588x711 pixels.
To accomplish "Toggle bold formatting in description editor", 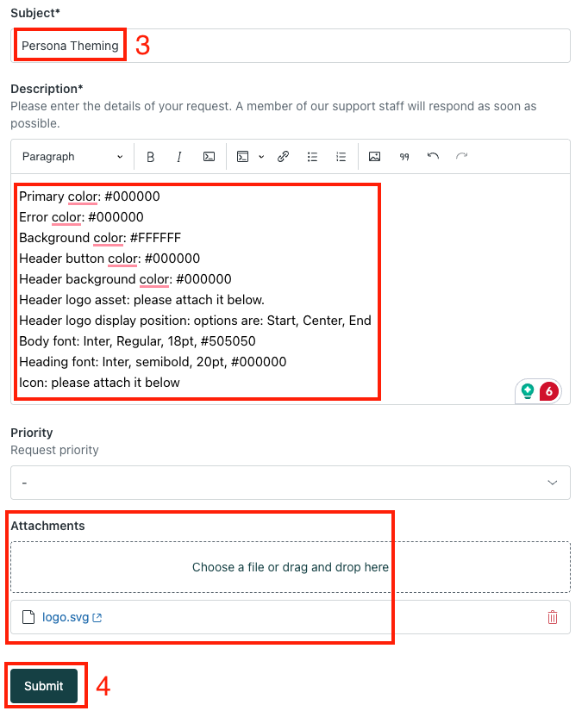I will point(150,157).
